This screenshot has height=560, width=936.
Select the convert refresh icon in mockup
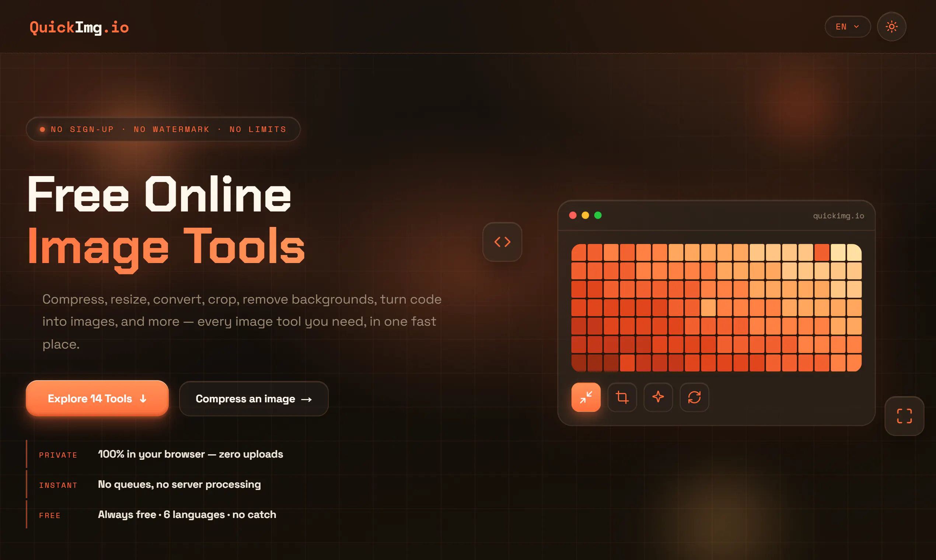coord(695,397)
